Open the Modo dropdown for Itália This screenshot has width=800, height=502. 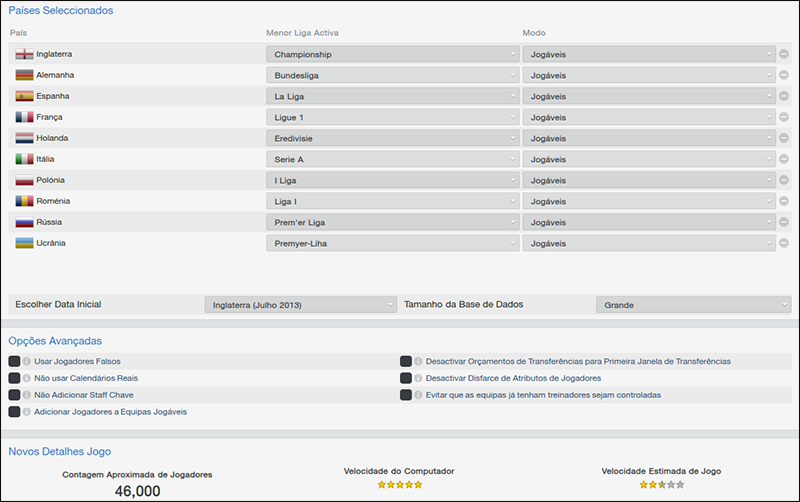pyautogui.click(x=648, y=159)
